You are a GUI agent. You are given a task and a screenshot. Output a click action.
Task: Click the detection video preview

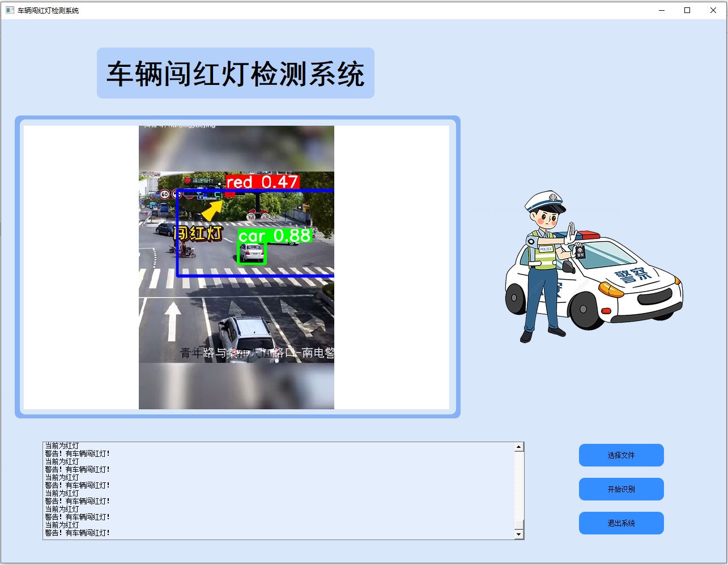point(236,267)
